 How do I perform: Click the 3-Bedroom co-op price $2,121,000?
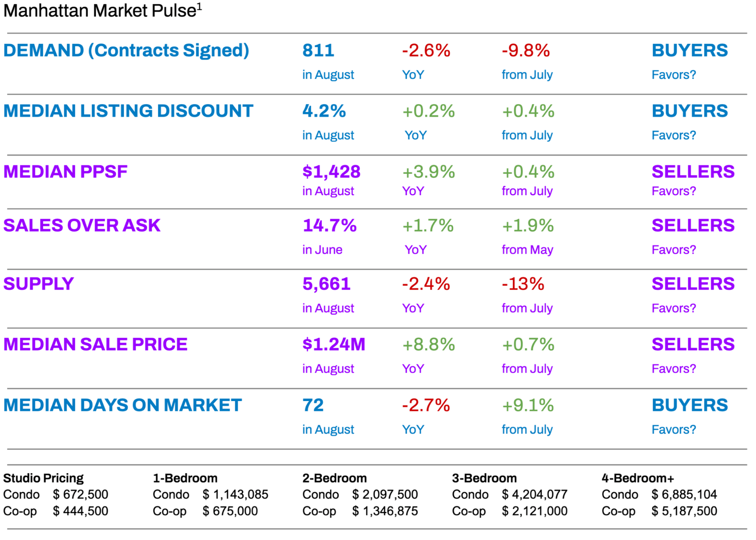click(534, 511)
